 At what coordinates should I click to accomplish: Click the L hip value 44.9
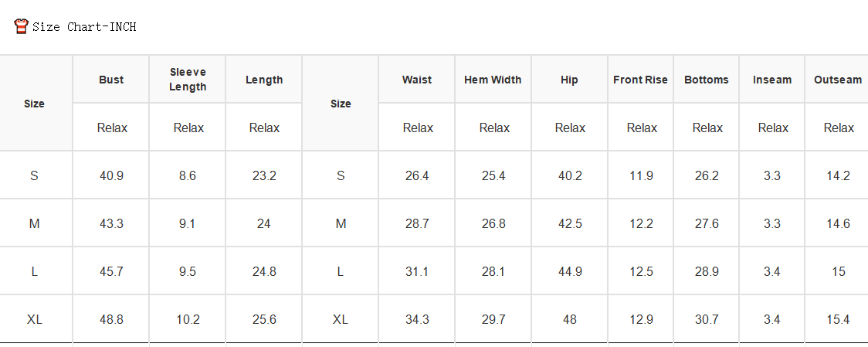(x=570, y=271)
